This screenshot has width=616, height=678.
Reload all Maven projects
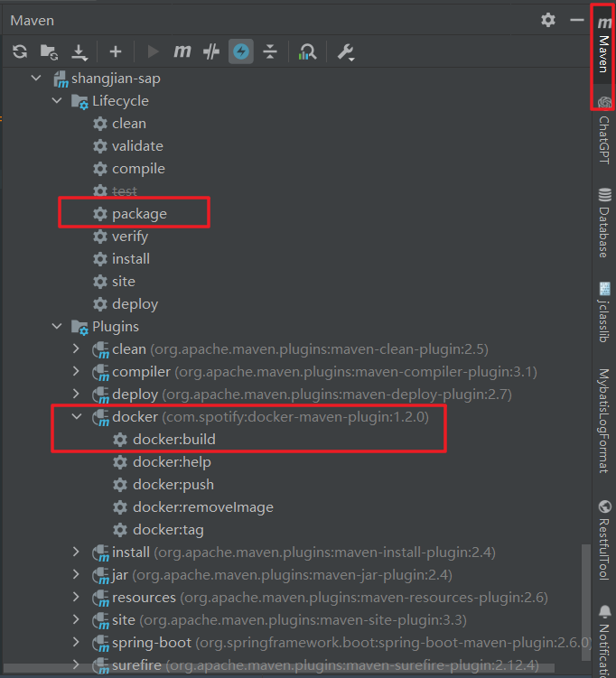click(20, 51)
